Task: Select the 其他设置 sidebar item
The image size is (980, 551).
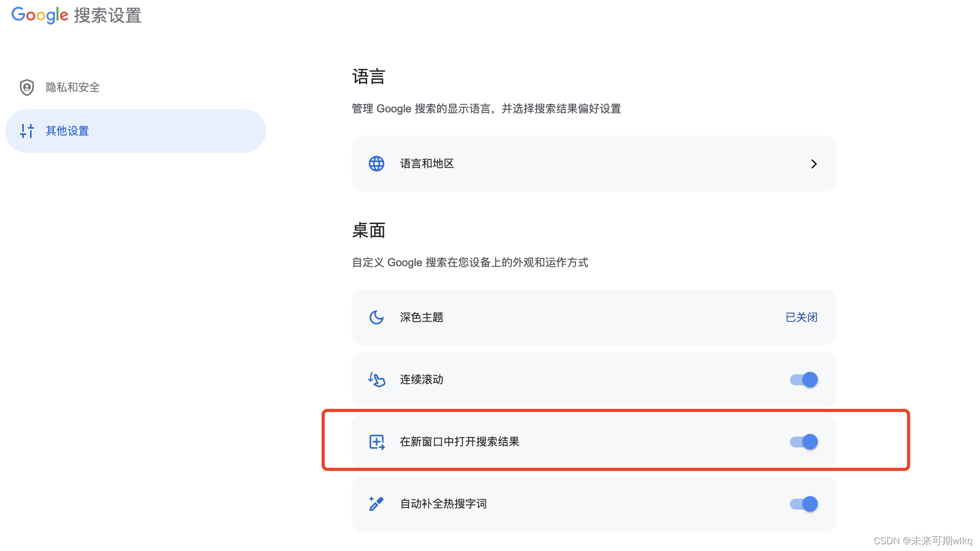Action: coord(136,131)
